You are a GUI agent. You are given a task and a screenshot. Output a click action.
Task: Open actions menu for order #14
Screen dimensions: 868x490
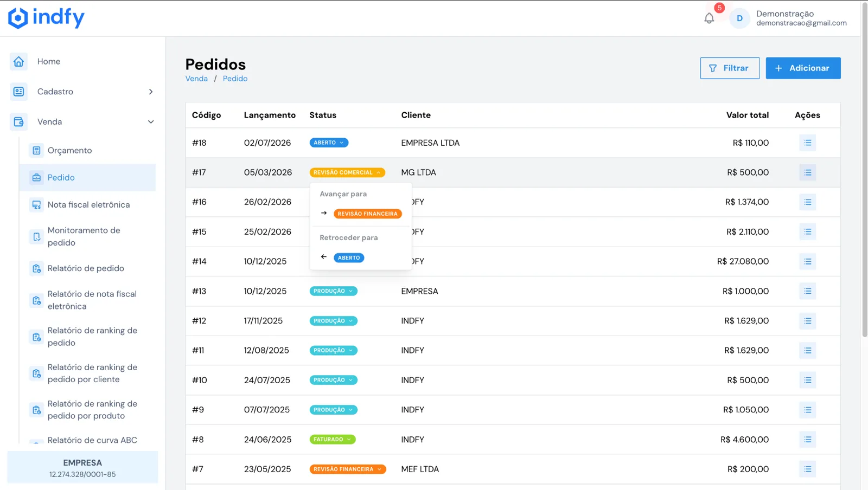[x=808, y=261]
